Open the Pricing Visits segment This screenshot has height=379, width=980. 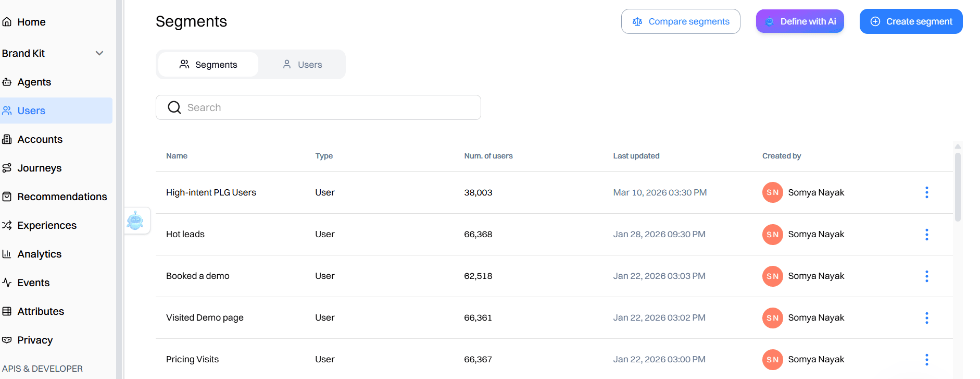192,359
